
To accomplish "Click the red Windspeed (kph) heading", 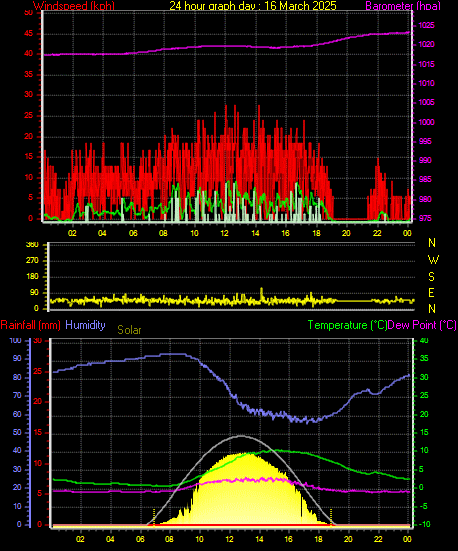I will [74, 5].
